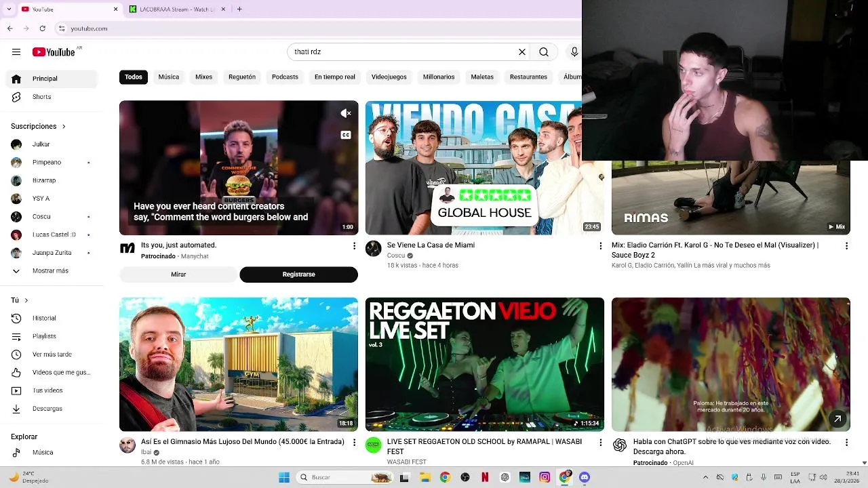Open the Coscu channel link under video
Viewport: 868px width, 488px height.
[396, 256]
